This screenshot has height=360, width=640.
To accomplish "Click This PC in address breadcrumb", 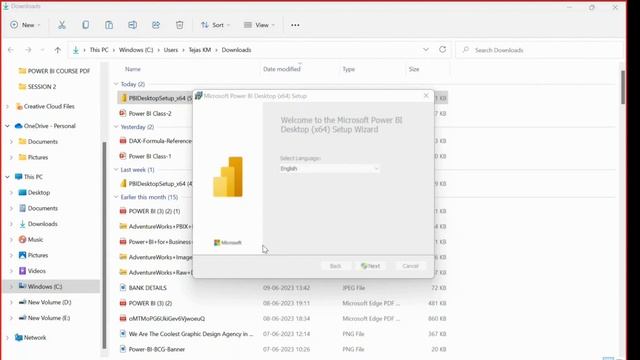I will (x=99, y=50).
